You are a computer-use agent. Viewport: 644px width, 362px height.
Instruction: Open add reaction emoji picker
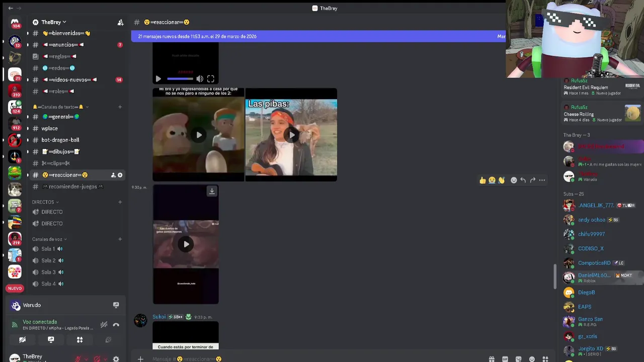tap(514, 180)
